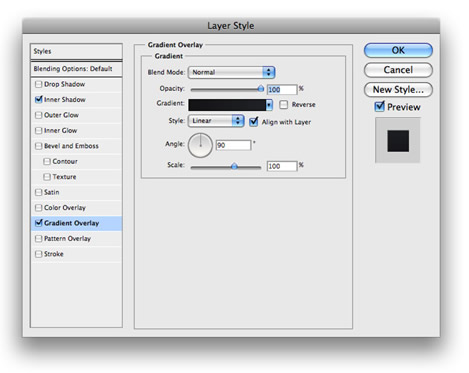
Task: Select the Styles list header
Action: (76, 51)
